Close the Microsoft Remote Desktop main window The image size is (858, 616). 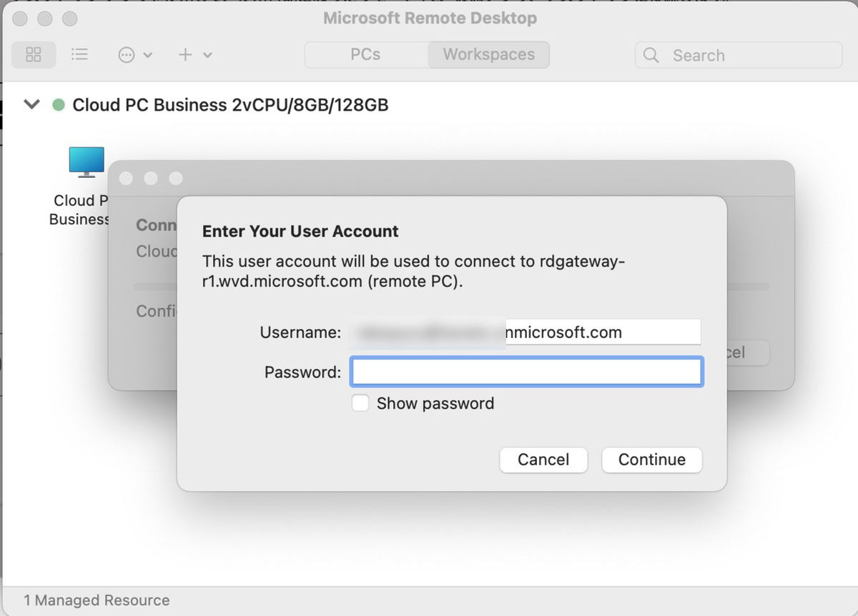(x=21, y=18)
